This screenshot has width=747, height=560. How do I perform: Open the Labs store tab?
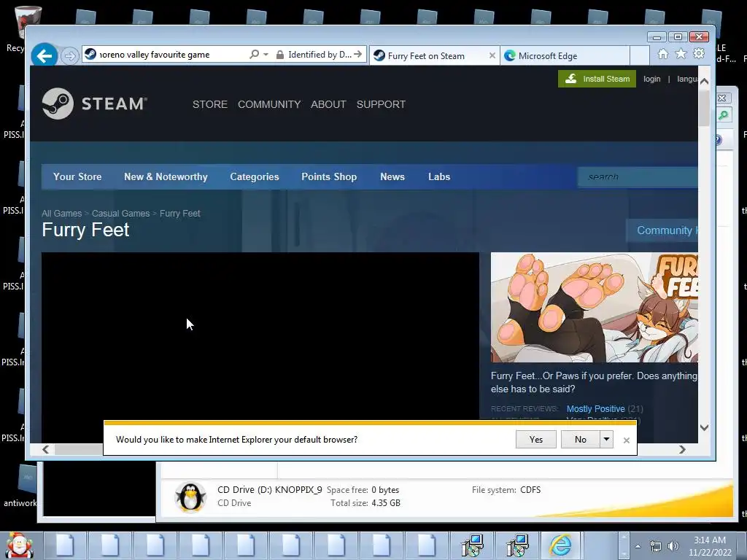click(438, 176)
